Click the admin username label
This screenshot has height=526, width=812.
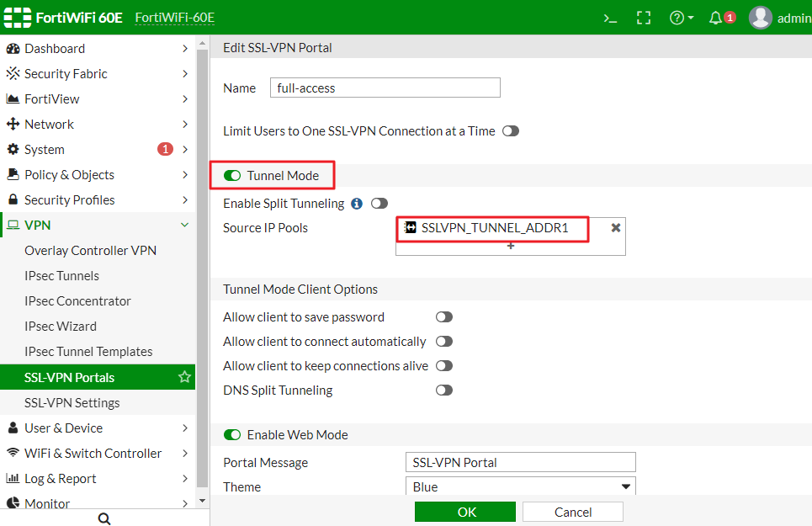[794, 19]
